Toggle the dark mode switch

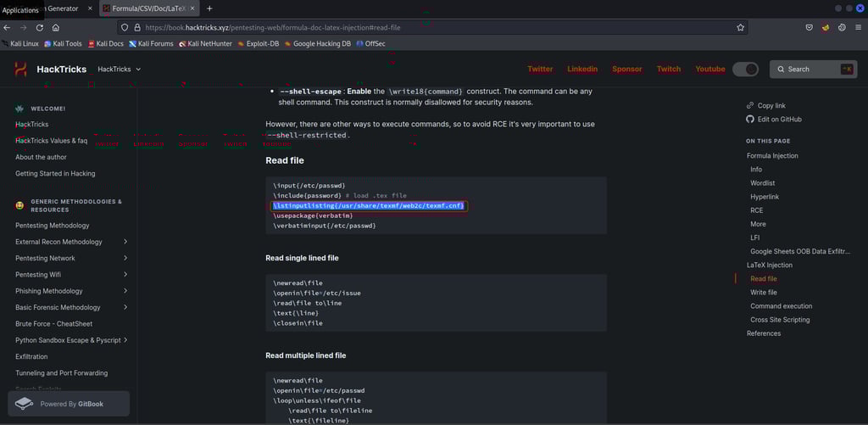pyautogui.click(x=745, y=70)
